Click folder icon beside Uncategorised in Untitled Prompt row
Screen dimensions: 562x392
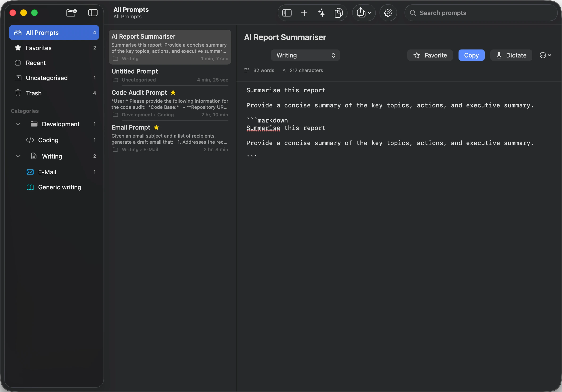pyautogui.click(x=115, y=80)
